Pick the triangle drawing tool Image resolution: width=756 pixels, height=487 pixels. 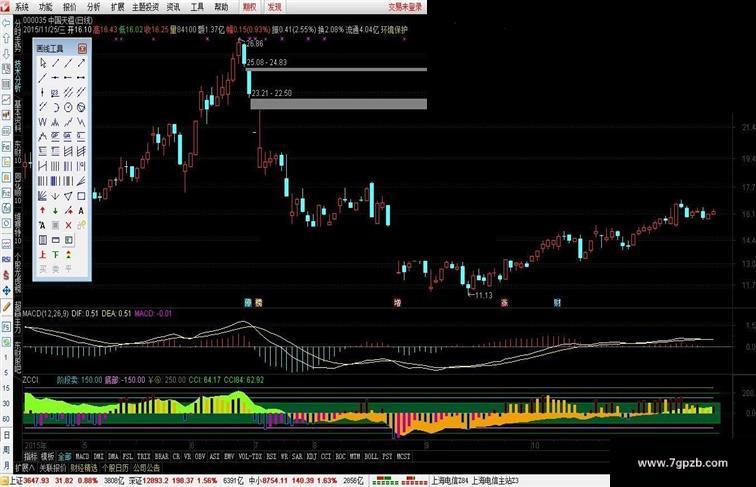click(x=68, y=196)
